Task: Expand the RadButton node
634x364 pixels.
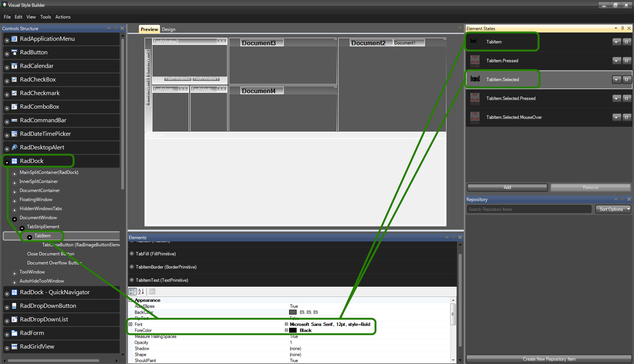Action: (7, 54)
